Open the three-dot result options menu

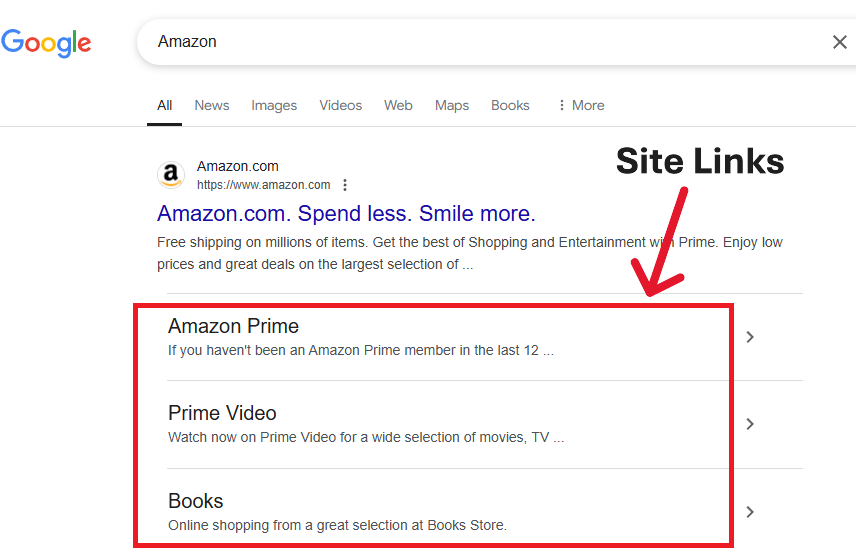(x=345, y=185)
